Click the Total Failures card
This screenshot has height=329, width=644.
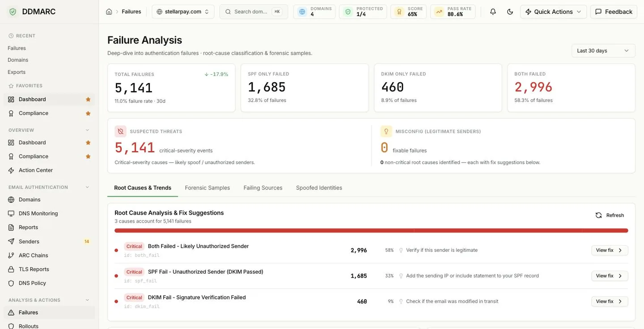(x=171, y=88)
